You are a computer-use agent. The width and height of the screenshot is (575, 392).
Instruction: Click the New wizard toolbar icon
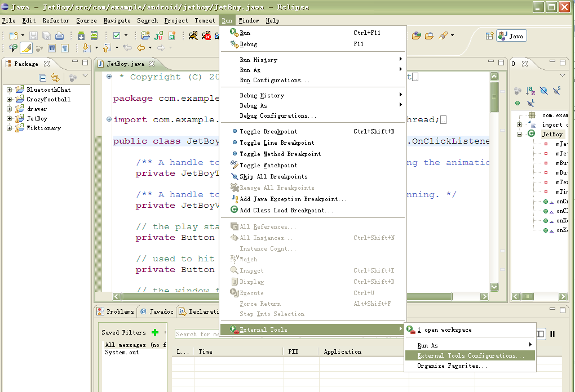click(14, 35)
